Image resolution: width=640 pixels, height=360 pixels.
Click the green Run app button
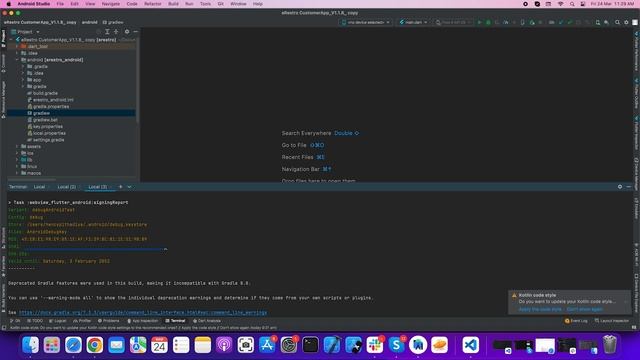(480, 22)
